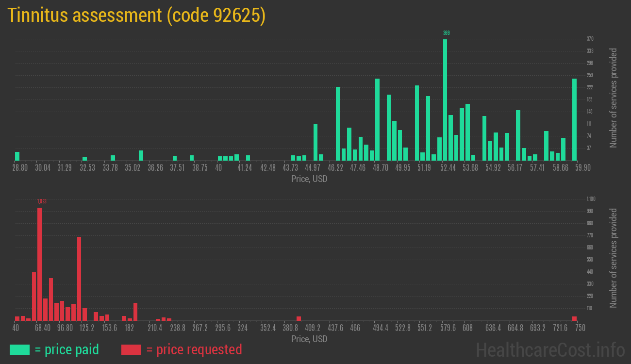Click the green 369 data label
The height and width of the screenshot is (364, 631).
(446, 33)
